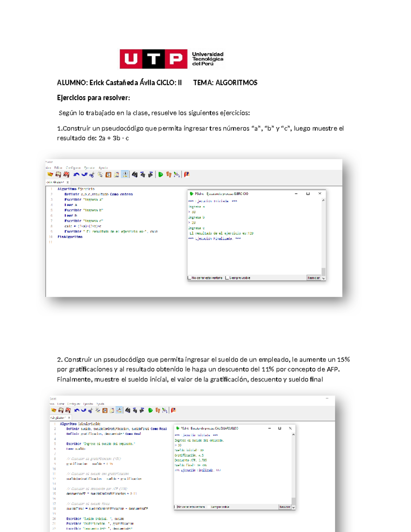The height and width of the screenshot is (532, 411).
Task: Toggle 'Siempre visible' checkbox in EJERCICIO console
Action: (227, 278)
